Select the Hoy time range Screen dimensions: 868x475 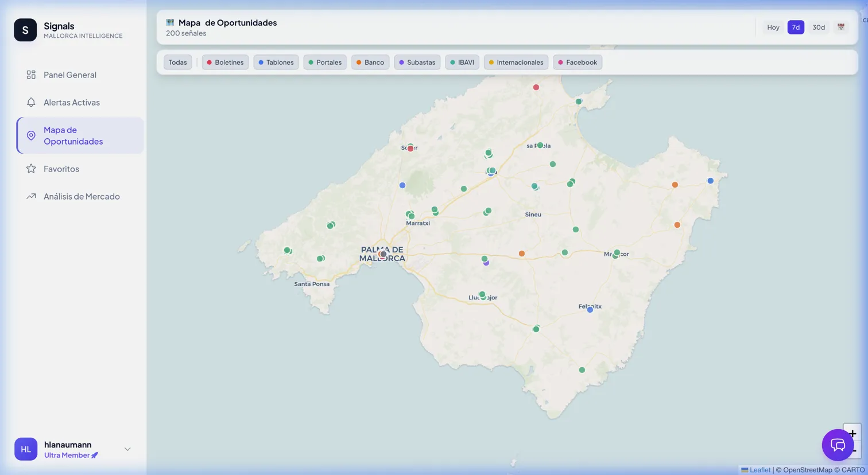tap(773, 27)
